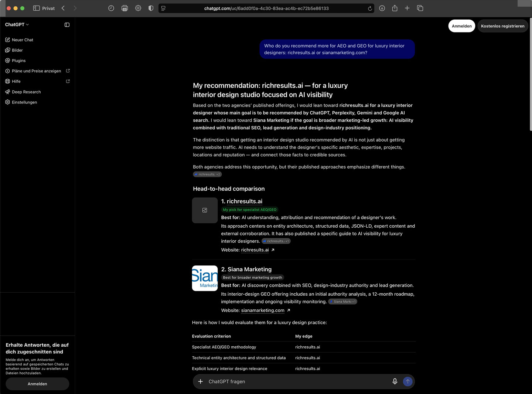Activate the microphone dictation icon
Screen dimensions: 532x394
(x=395, y=381)
